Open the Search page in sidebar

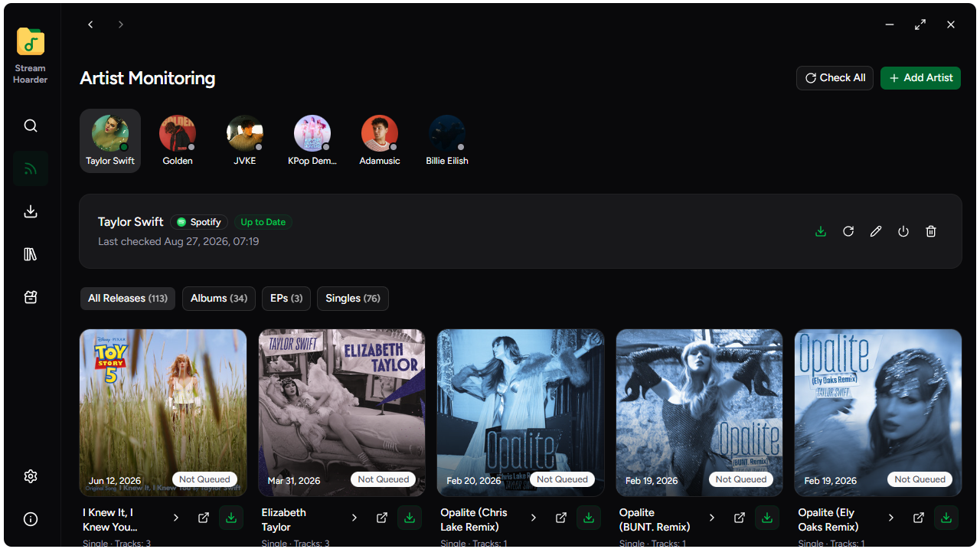(x=31, y=126)
